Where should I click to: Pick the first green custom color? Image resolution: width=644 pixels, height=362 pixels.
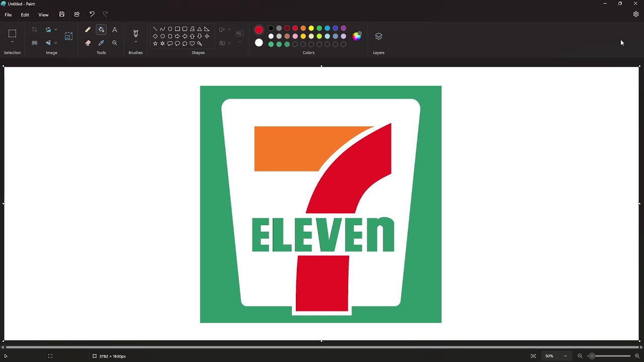271,44
